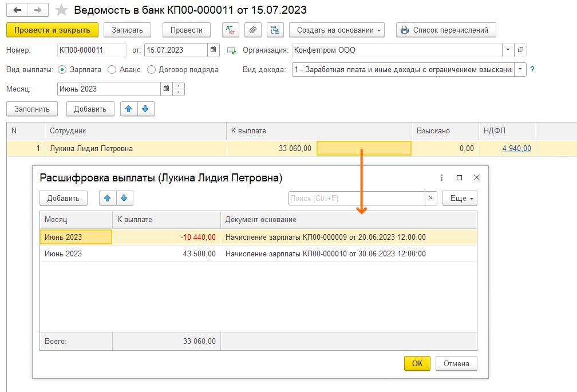Expand the Организация dropdown
Screen dimensions: 577x392
point(508,50)
